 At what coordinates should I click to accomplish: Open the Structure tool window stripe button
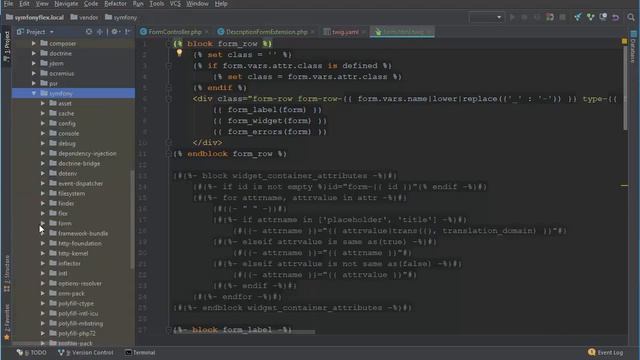click(7, 274)
